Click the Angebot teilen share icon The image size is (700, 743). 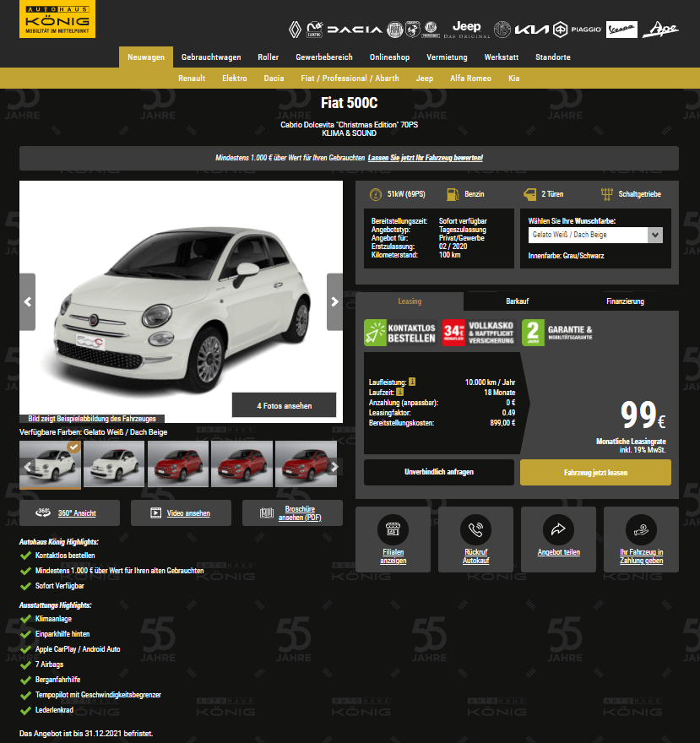[558, 529]
